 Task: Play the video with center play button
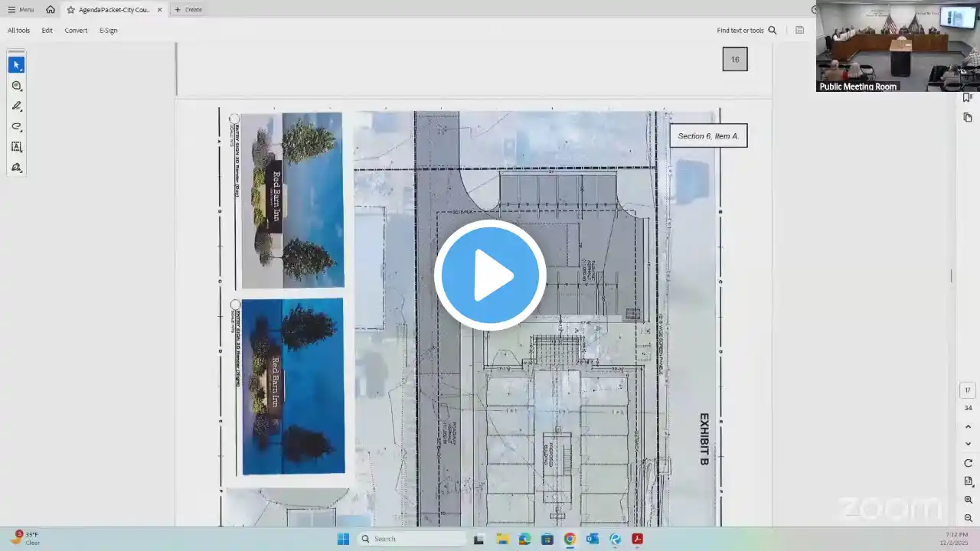point(490,275)
